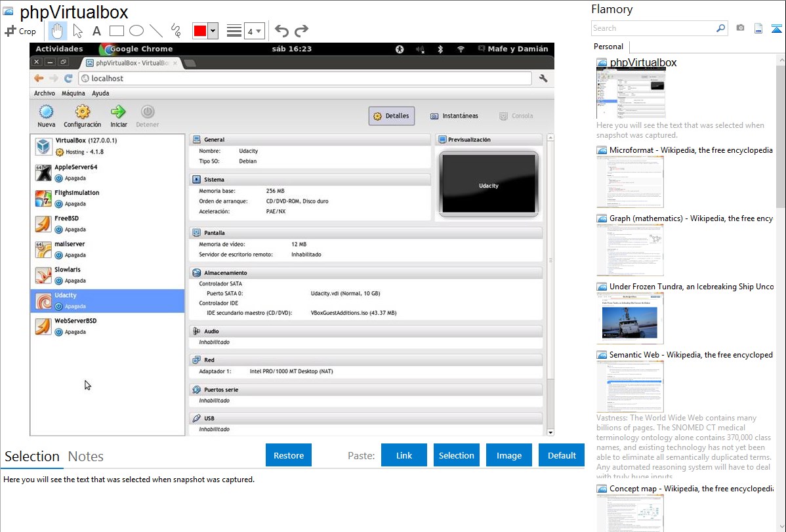The height and width of the screenshot is (532, 786).
Task: Pick the ellipse drawing tool
Action: click(x=136, y=31)
